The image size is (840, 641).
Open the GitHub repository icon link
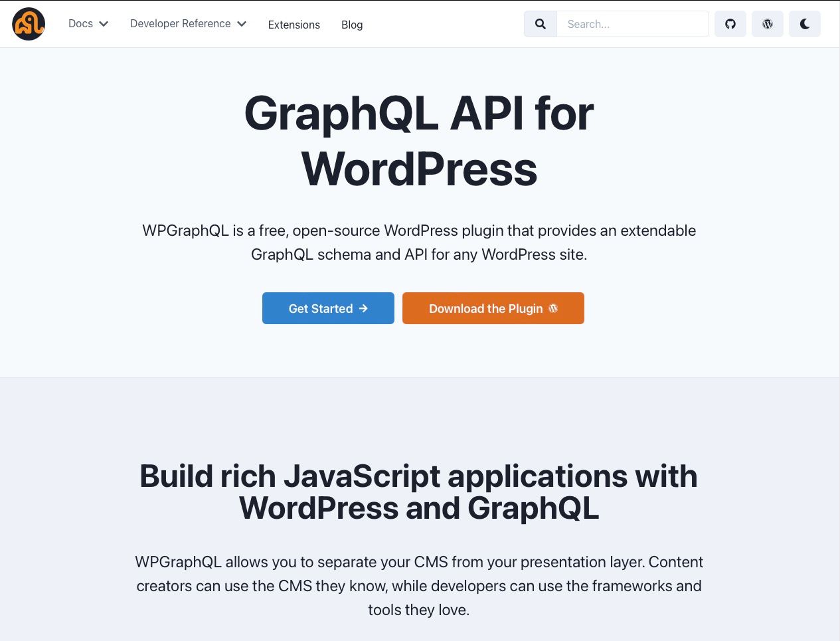click(x=730, y=24)
